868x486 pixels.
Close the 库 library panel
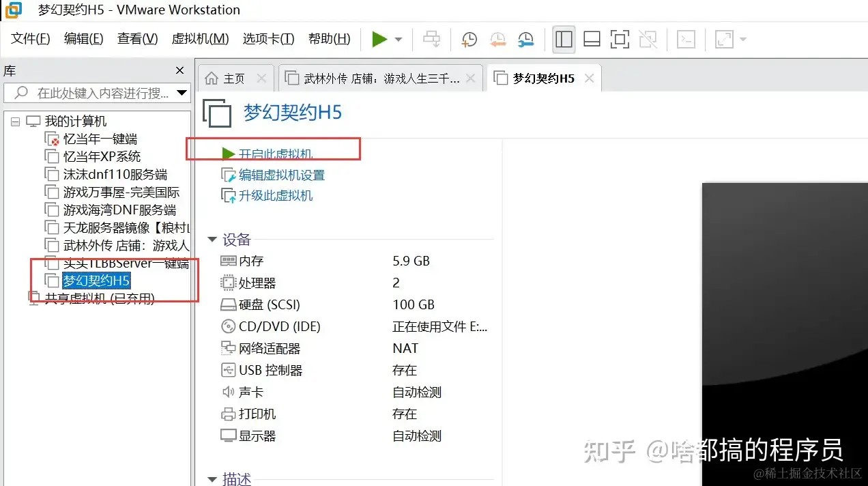[180, 70]
